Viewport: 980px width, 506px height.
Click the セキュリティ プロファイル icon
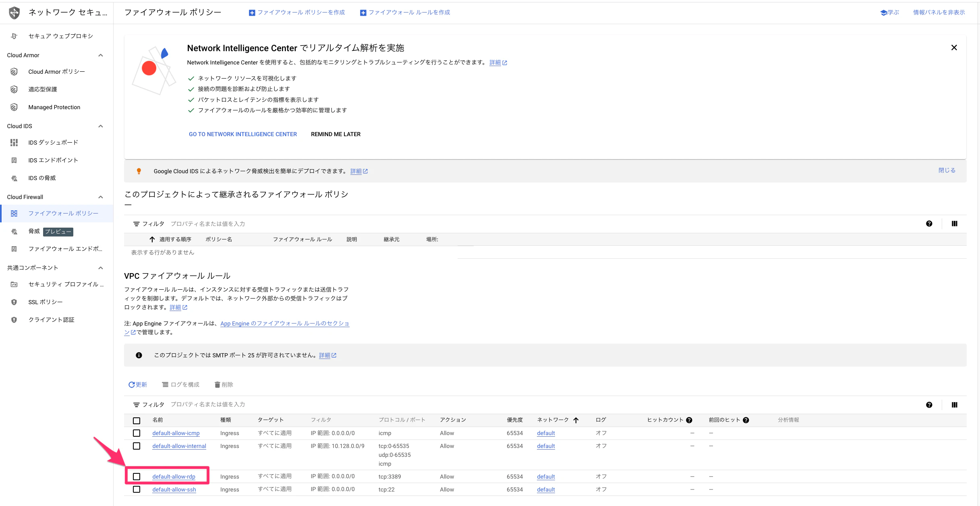(x=14, y=284)
